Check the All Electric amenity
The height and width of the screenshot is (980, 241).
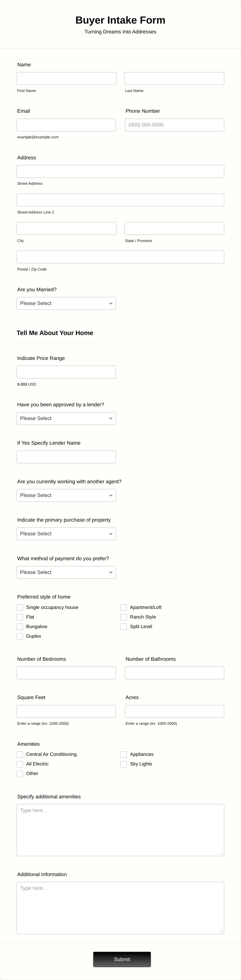point(20,764)
